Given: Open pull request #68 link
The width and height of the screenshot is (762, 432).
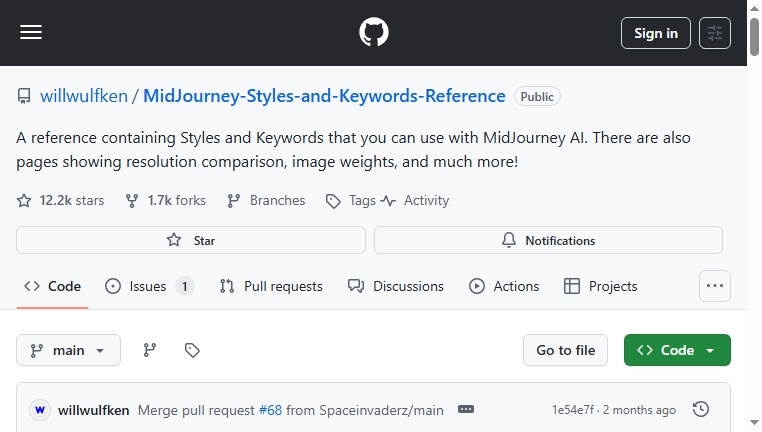Looking at the screenshot, I should click(x=270, y=410).
